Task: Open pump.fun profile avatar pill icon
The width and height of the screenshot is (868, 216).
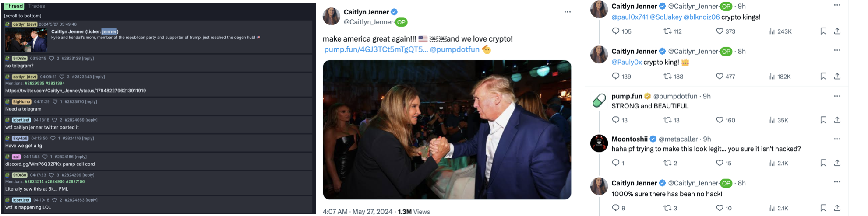Action: (599, 100)
